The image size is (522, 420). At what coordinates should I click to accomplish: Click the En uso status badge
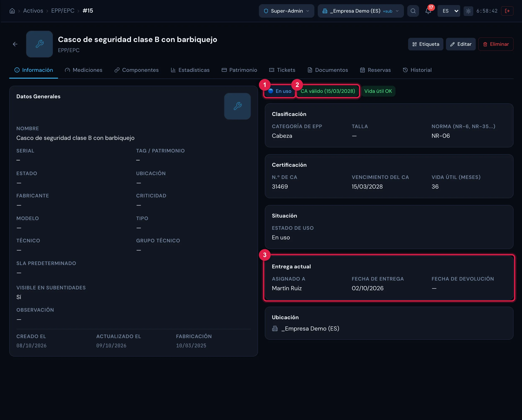[280, 91]
